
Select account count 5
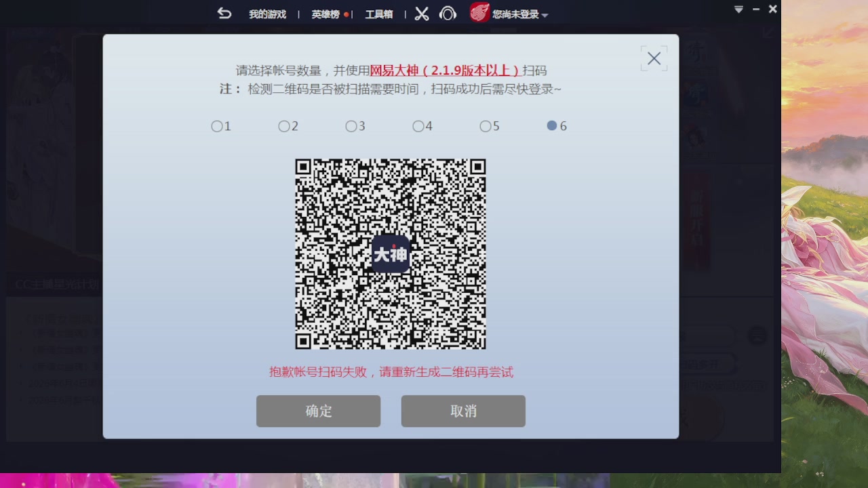[x=490, y=126]
